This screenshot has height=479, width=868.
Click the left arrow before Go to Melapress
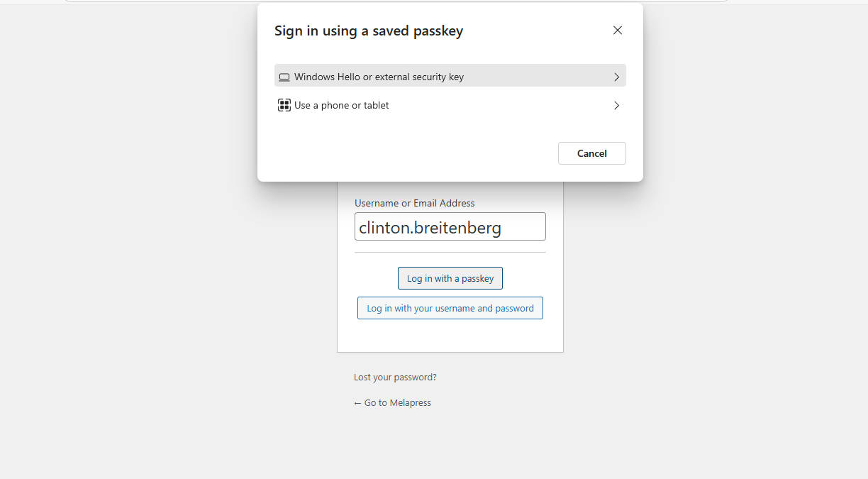coord(357,403)
